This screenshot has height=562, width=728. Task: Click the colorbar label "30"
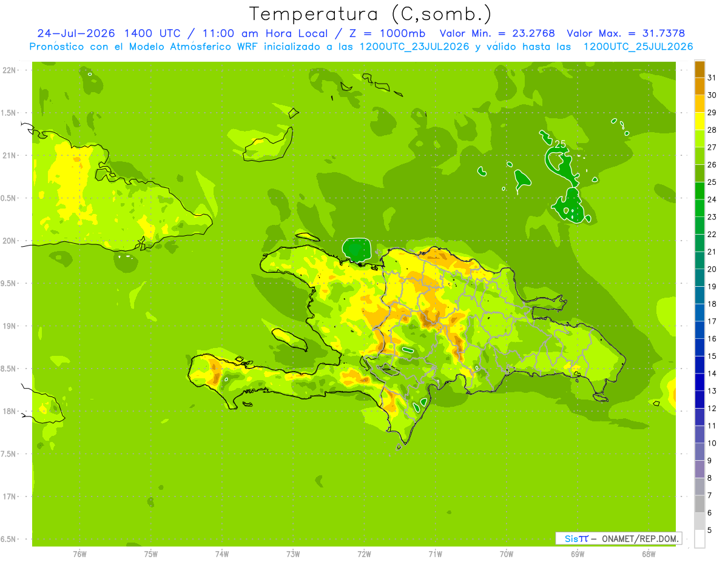[x=712, y=95]
